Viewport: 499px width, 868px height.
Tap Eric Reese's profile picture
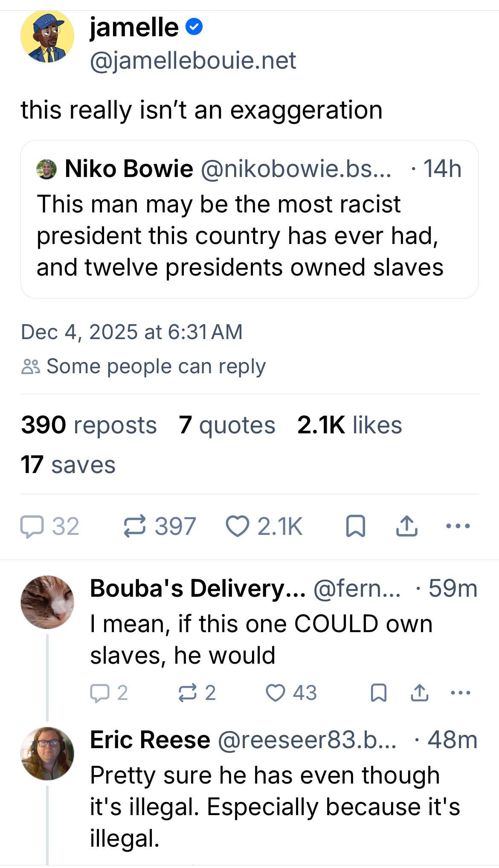[x=47, y=754]
